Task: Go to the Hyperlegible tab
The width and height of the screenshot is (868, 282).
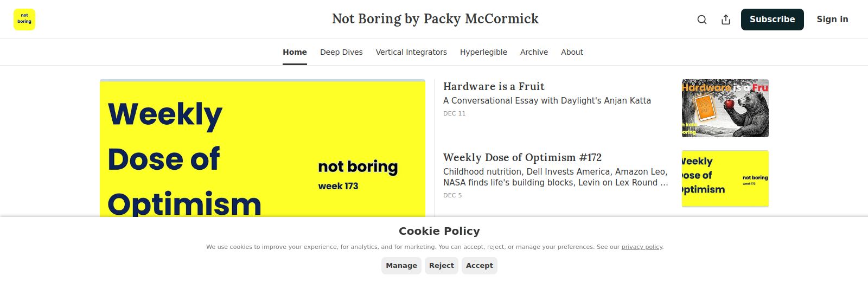Action: click(483, 52)
